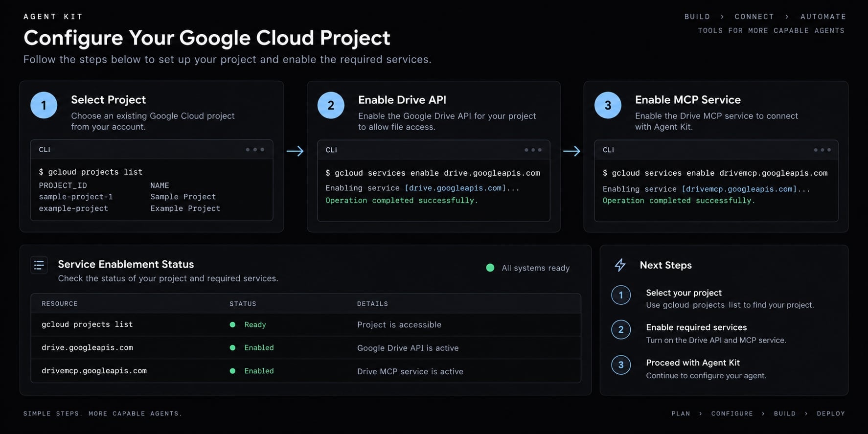The image size is (868, 434).
Task: Click the green dot in drivemcp.googleapis.com row
Action: pos(232,371)
